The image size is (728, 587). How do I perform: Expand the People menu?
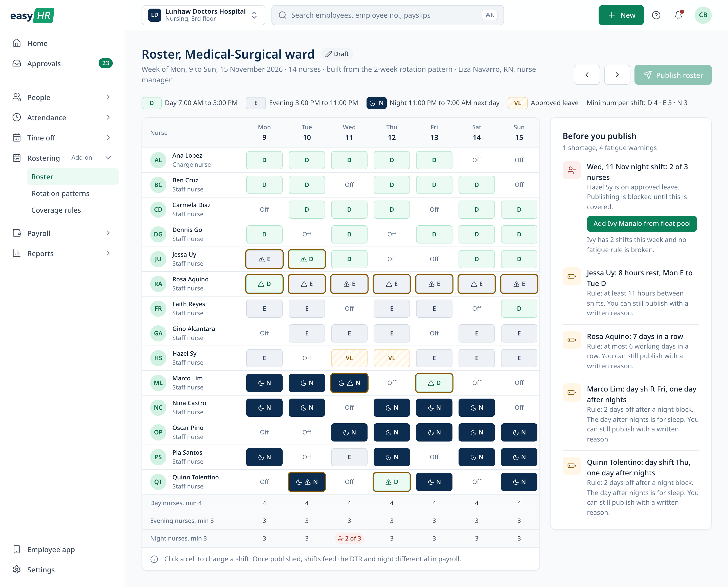(63, 97)
